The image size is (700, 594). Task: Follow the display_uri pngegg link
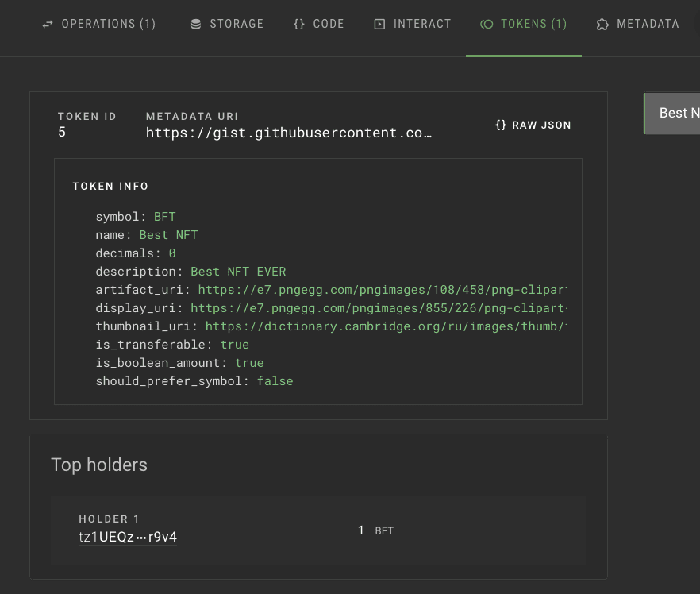[x=379, y=308]
